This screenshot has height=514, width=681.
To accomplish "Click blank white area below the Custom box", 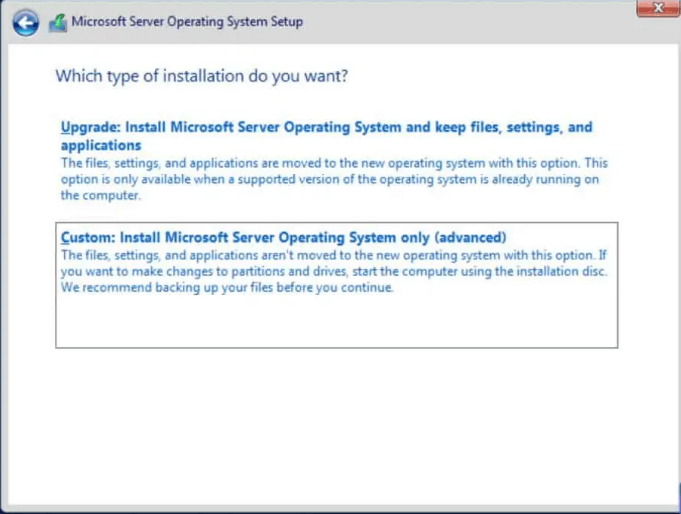I will click(x=336, y=420).
